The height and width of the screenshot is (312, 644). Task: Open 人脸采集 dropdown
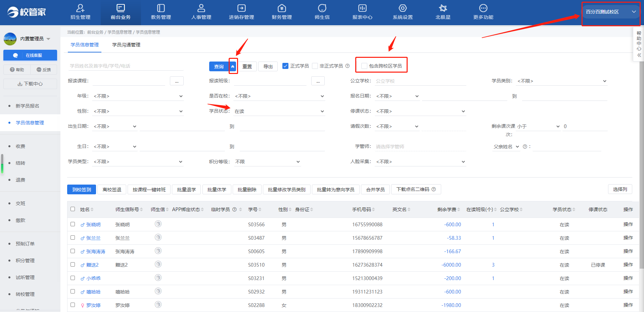click(x=421, y=162)
